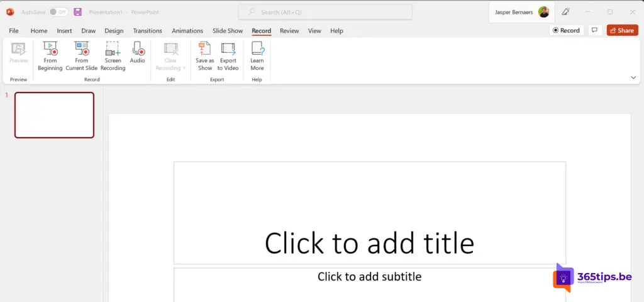Open the File menu
The width and height of the screenshot is (644, 302).
coord(14,31)
